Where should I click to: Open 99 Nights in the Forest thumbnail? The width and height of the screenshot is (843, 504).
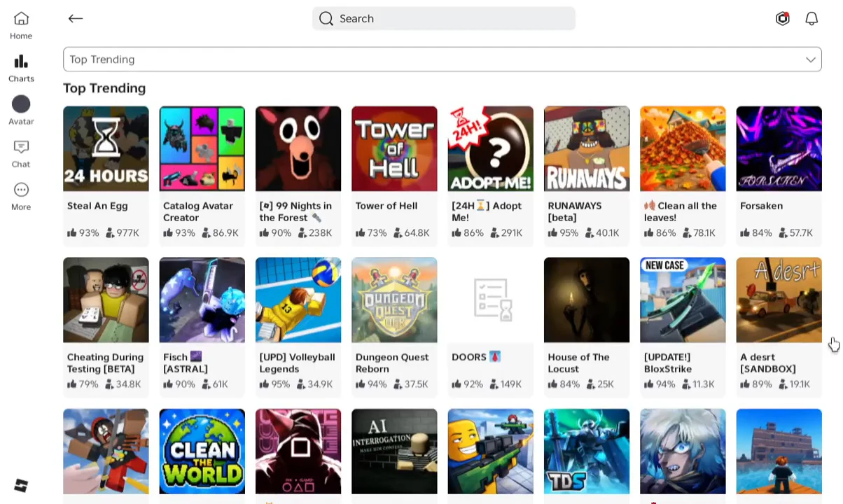point(298,148)
